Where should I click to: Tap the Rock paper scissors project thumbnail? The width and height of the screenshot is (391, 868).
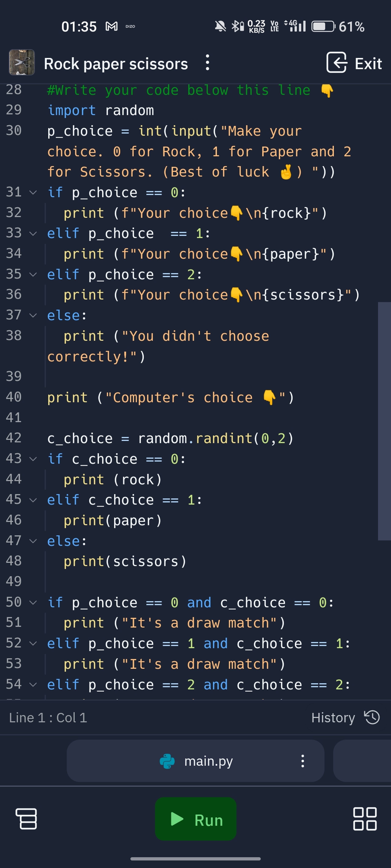click(22, 62)
